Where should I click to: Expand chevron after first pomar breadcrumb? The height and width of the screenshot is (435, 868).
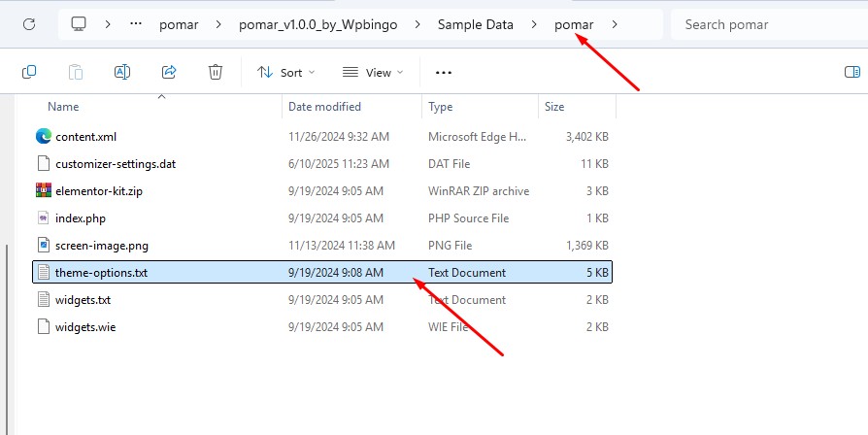coord(218,24)
